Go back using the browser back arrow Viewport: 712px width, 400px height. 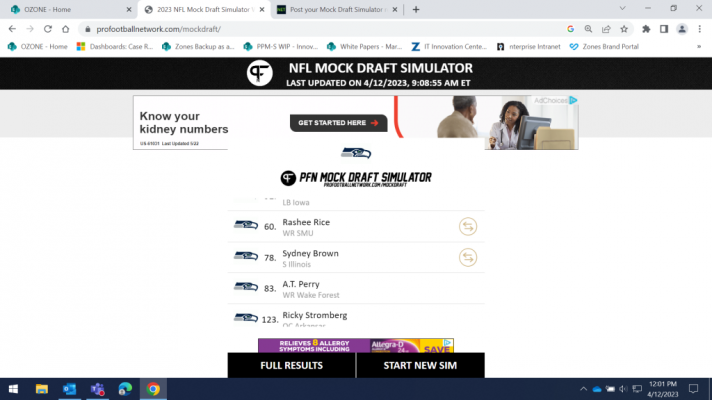coord(12,29)
